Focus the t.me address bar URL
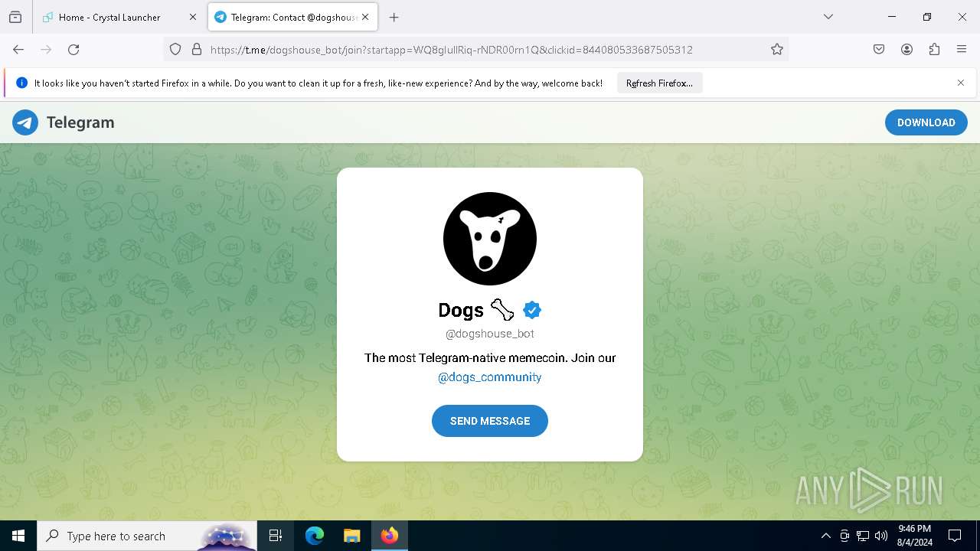The width and height of the screenshot is (980, 551). click(x=452, y=50)
